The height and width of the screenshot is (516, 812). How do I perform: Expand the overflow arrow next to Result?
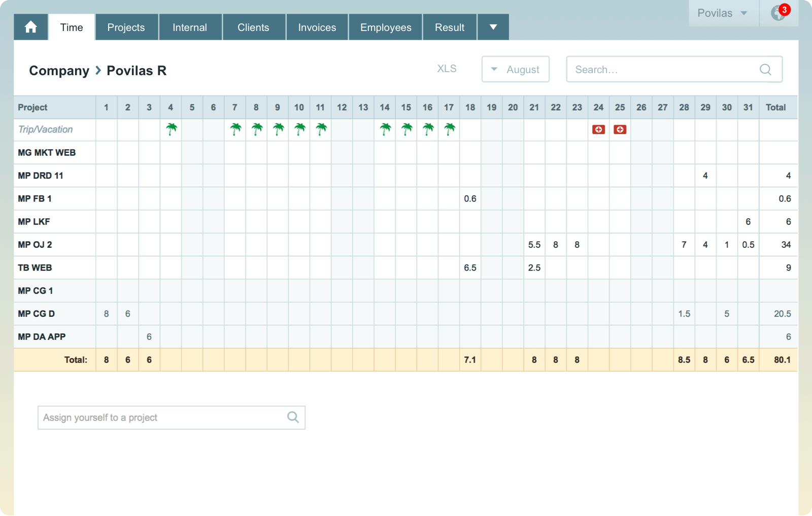(492, 27)
